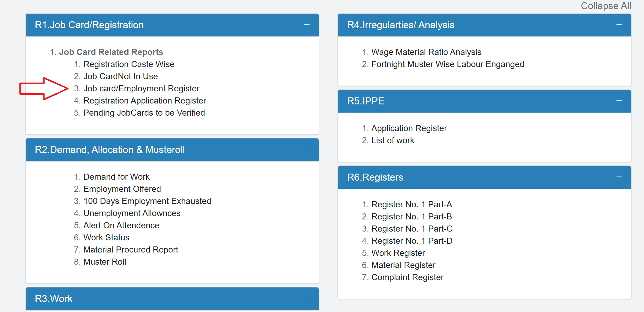Open the Unemployment Allownces report
The image size is (644, 312).
click(132, 213)
